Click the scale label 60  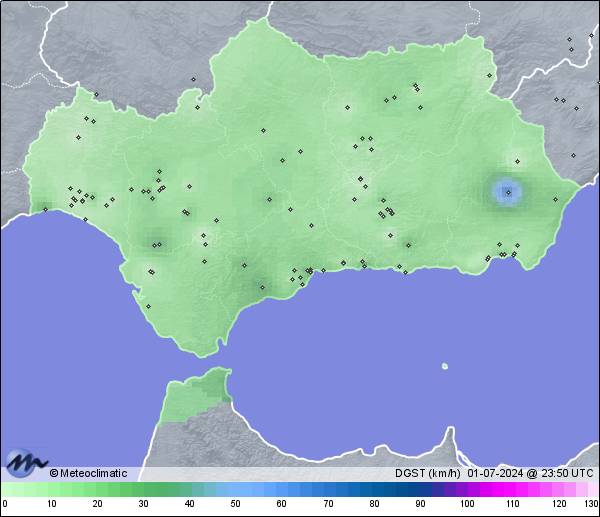coord(282,503)
